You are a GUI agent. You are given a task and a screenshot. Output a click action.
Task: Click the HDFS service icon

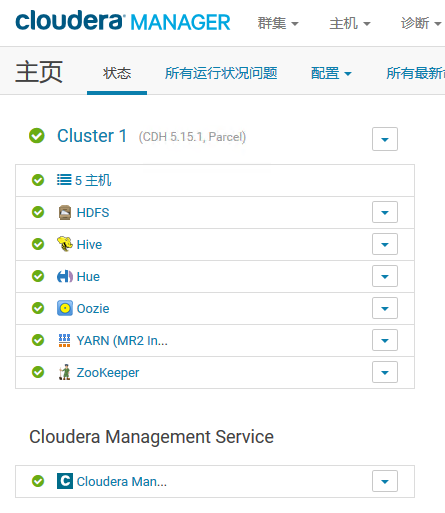pos(65,212)
